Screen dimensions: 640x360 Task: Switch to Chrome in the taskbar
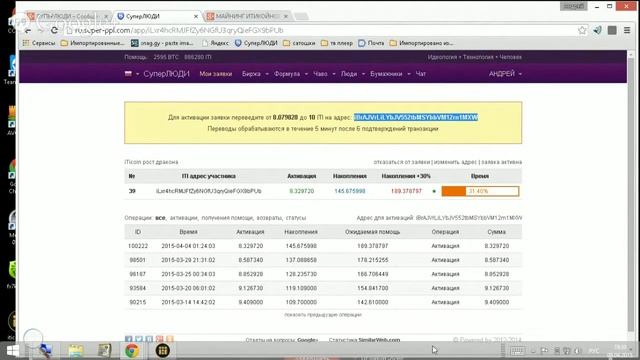[132, 351]
